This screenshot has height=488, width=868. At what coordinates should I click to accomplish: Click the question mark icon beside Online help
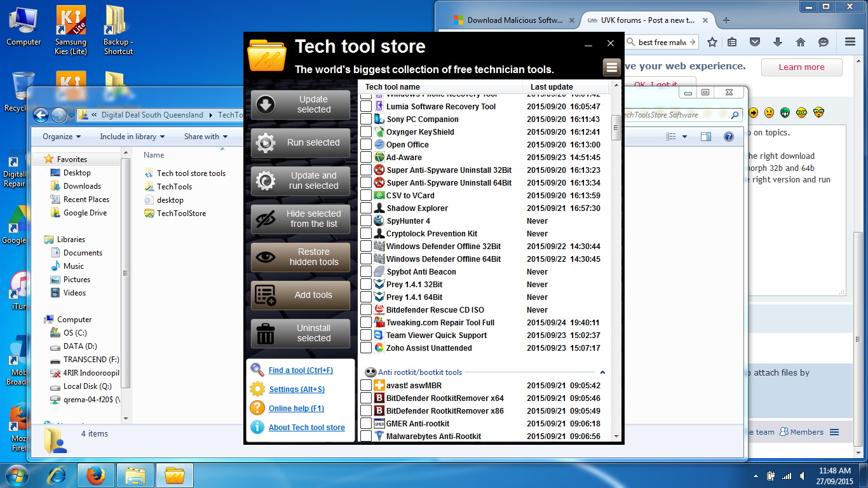(257, 408)
